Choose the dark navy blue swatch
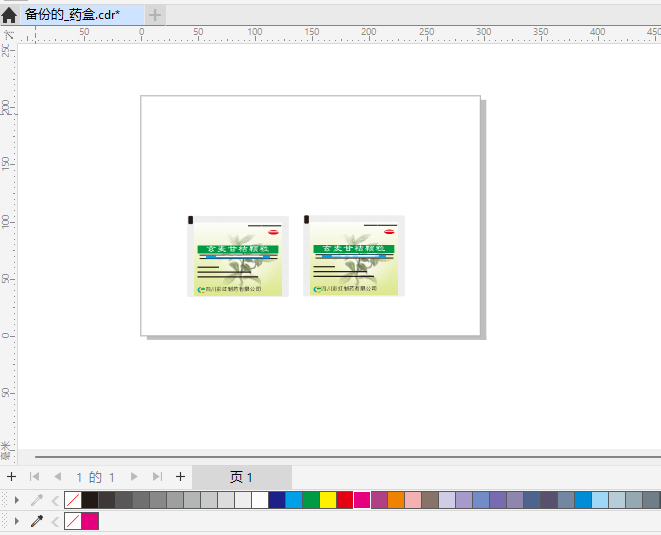This screenshot has height=535, width=661. [x=277, y=500]
